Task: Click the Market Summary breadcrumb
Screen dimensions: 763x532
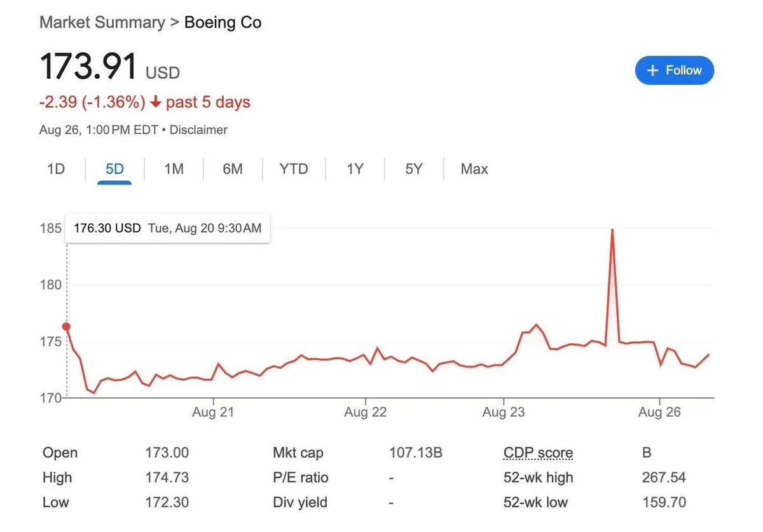Action: tap(102, 22)
